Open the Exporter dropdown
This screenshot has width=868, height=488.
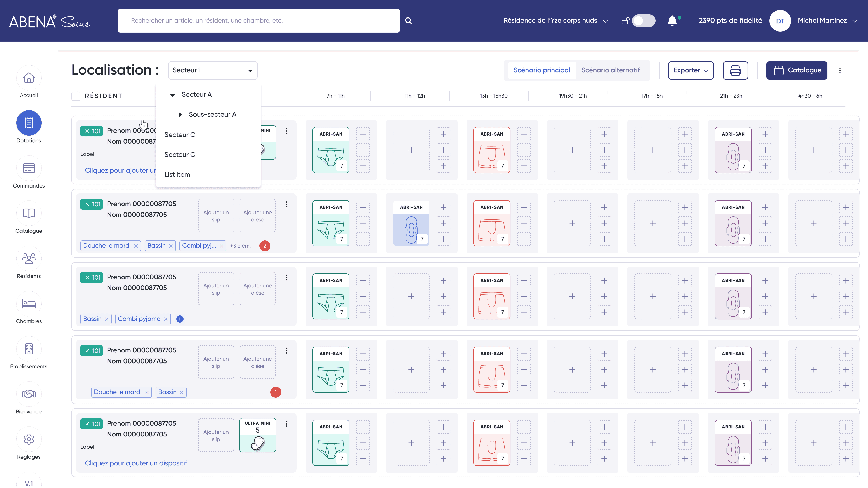point(690,70)
